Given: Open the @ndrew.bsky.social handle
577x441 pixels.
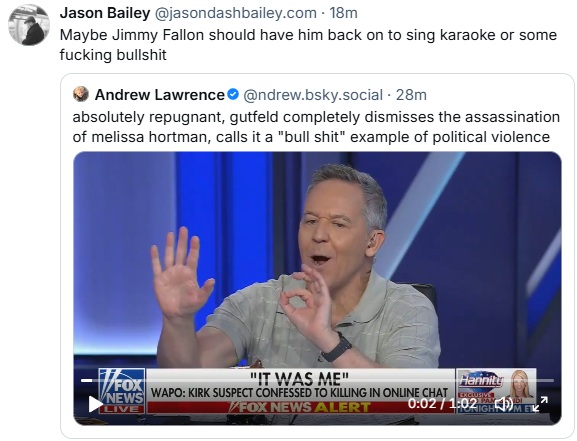Looking at the screenshot, I should click(x=313, y=95).
